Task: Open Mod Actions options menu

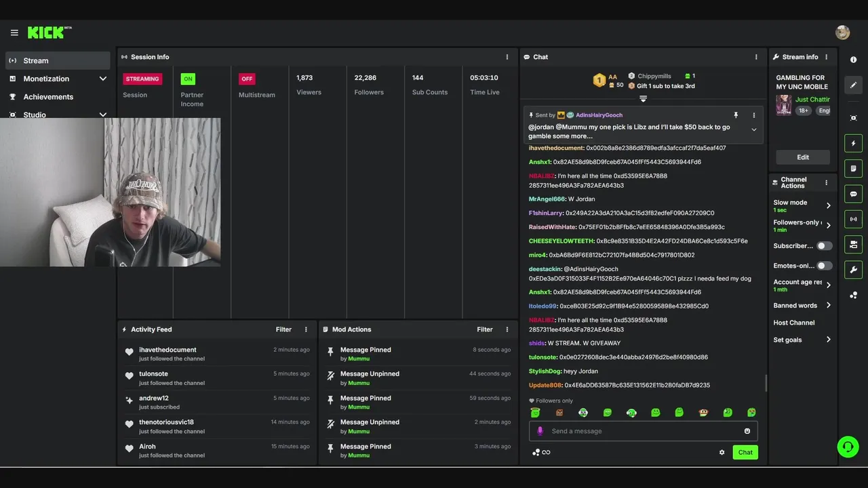Action: pyautogui.click(x=507, y=329)
